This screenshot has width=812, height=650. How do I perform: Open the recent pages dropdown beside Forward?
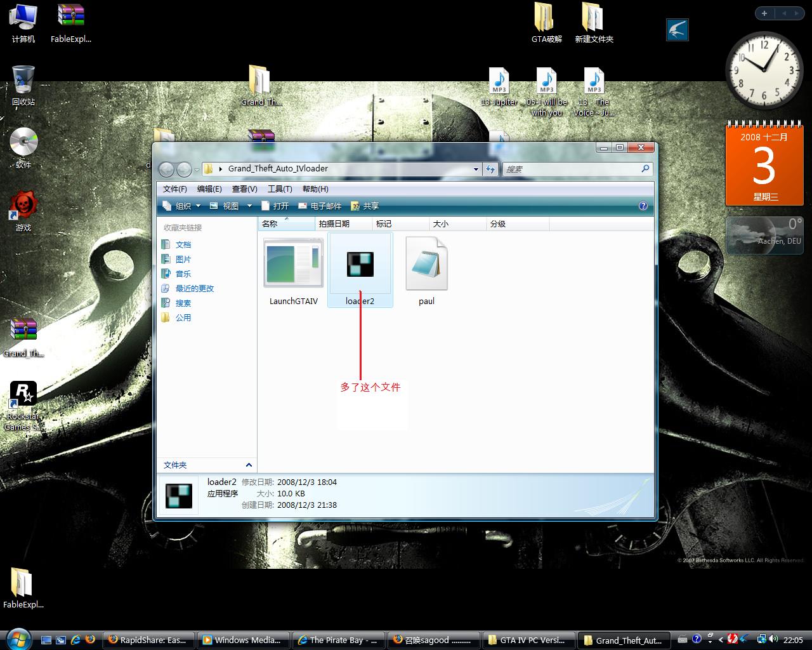pyautogui.click(x=197, y=169)
